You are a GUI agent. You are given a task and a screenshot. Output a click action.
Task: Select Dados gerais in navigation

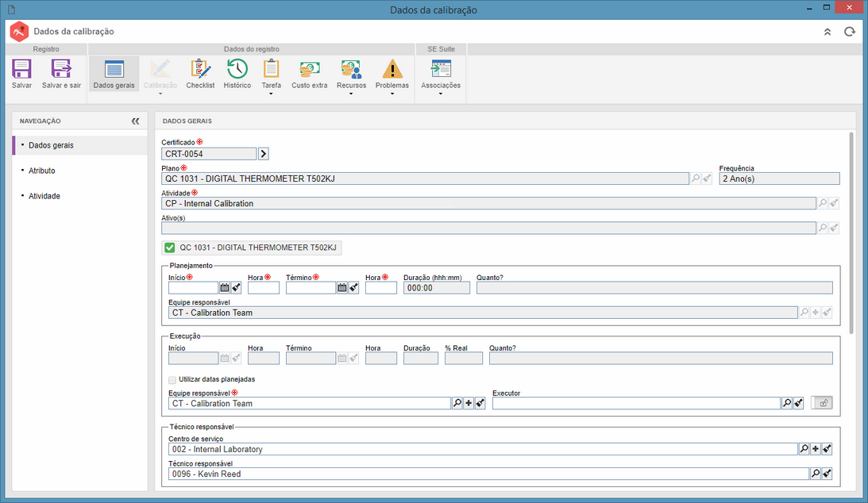(x=79, y=145)
